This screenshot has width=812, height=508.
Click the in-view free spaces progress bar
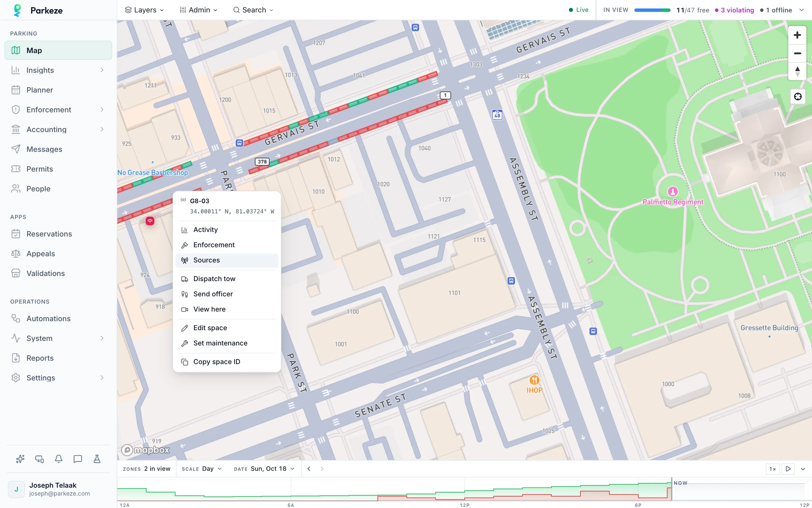tap(652, 10)
